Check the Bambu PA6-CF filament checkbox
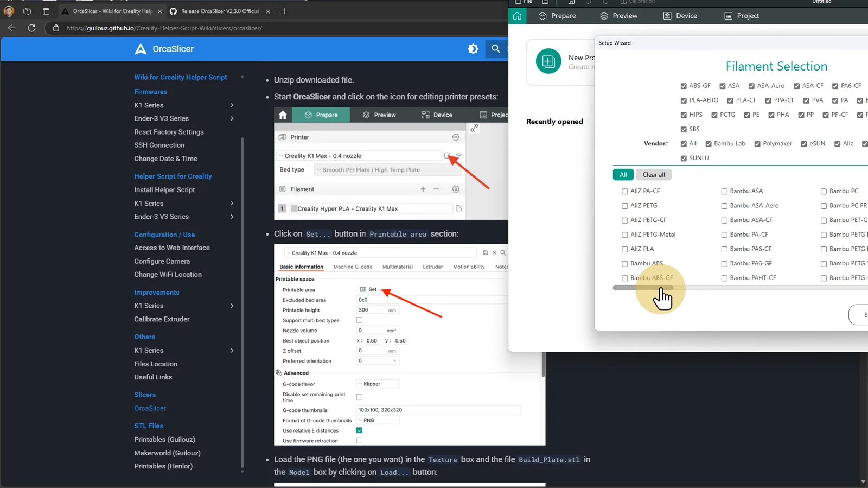Viewport: 868px width, 488px height. pyautogui.click(x=724, y=249)
